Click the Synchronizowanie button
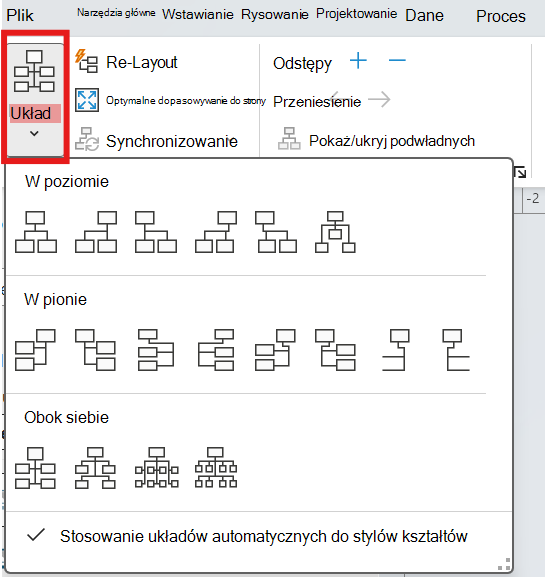 click(156, 141)
